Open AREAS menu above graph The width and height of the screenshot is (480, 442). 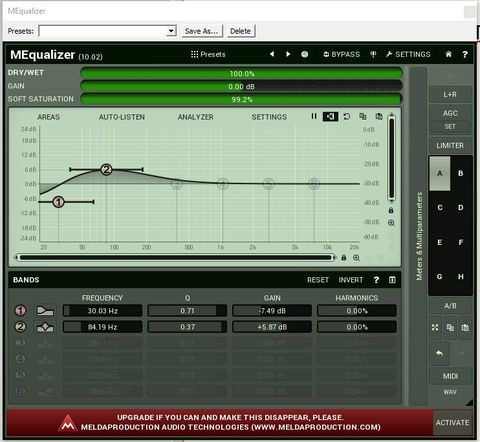49,117
